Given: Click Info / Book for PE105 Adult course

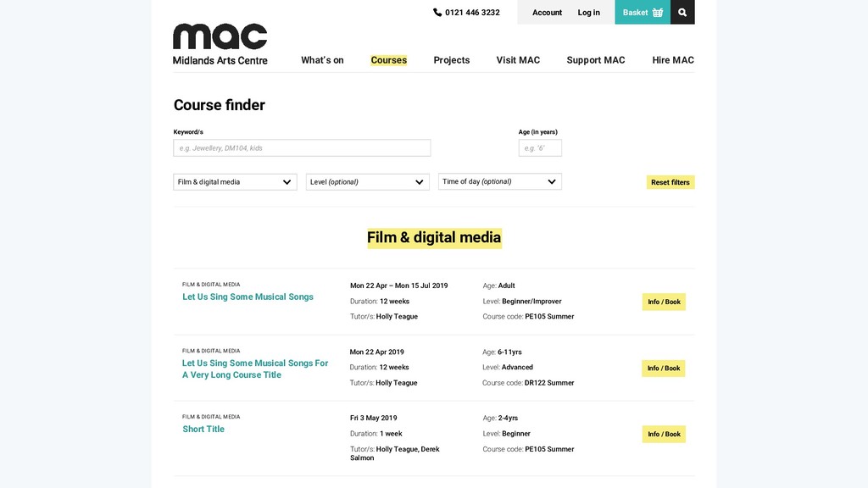Looking at the screenshot, I should pos(664,302).
